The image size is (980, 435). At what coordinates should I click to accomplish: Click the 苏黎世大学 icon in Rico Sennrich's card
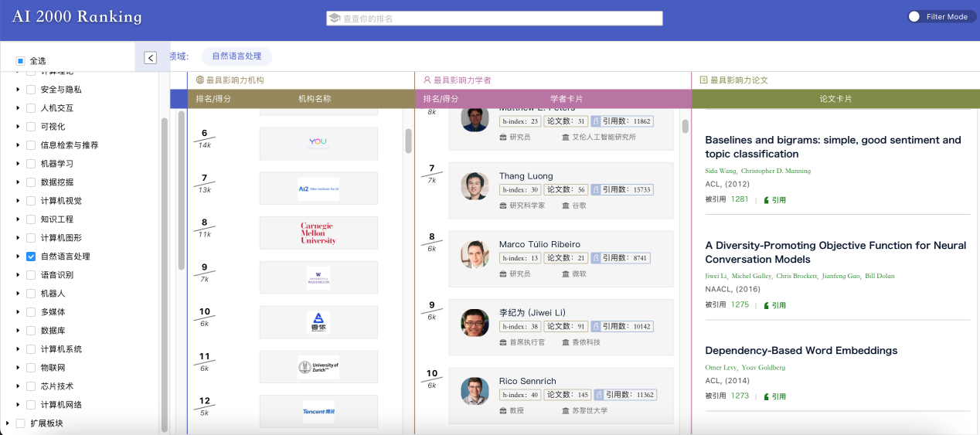click(x=566, y=411)
